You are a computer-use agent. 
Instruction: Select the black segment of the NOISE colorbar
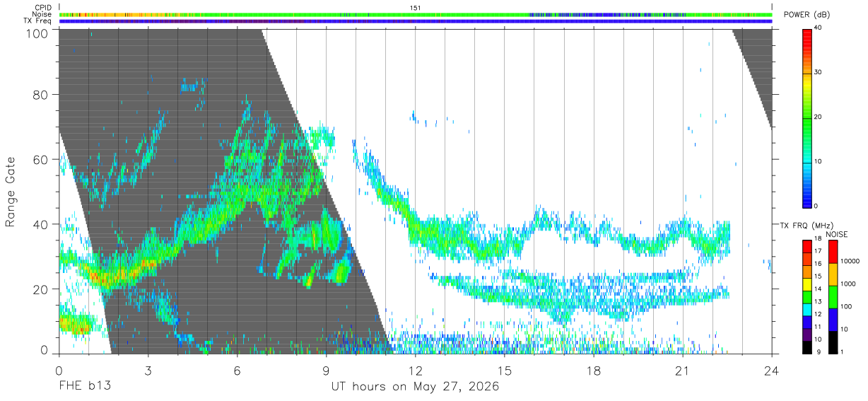tap(833, 342)
